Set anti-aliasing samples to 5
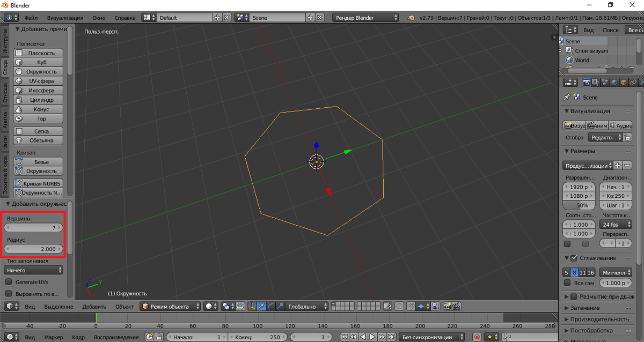Viewport: 644px width, 342px height. coord(567,273)
